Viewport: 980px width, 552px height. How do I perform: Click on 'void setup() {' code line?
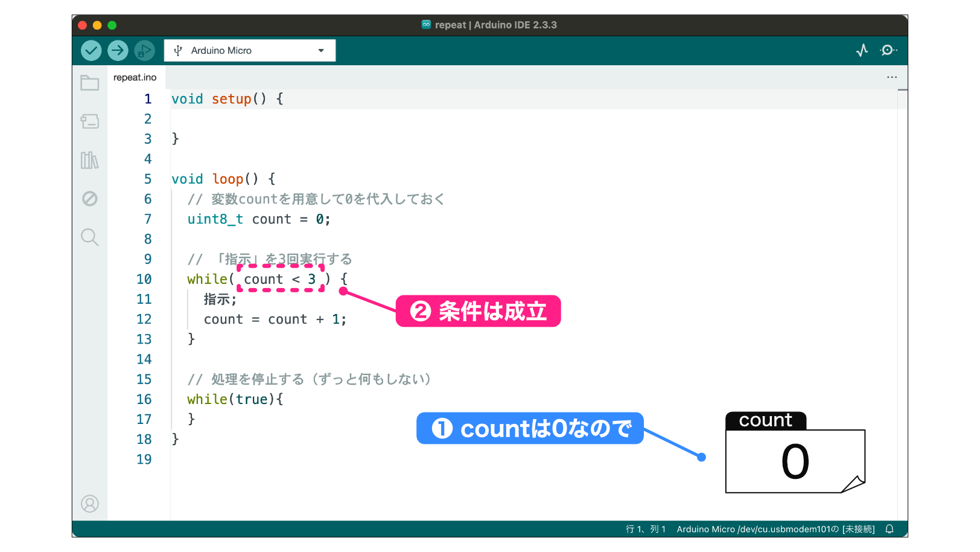click(227, 99)
